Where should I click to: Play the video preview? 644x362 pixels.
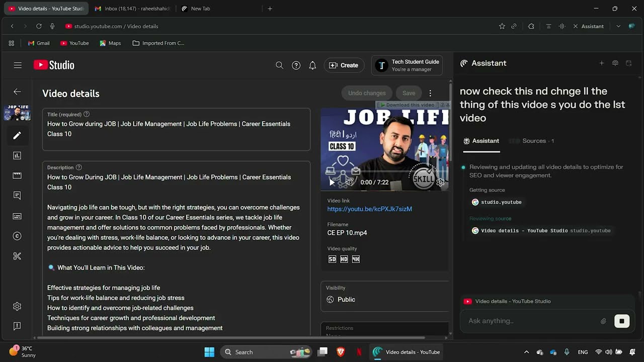pos(332,183)
